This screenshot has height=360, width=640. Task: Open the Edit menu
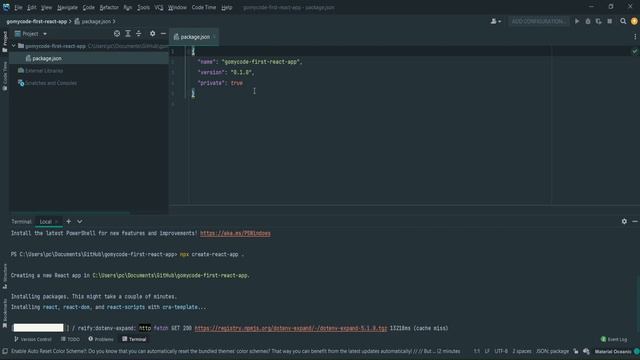[31, 7]
